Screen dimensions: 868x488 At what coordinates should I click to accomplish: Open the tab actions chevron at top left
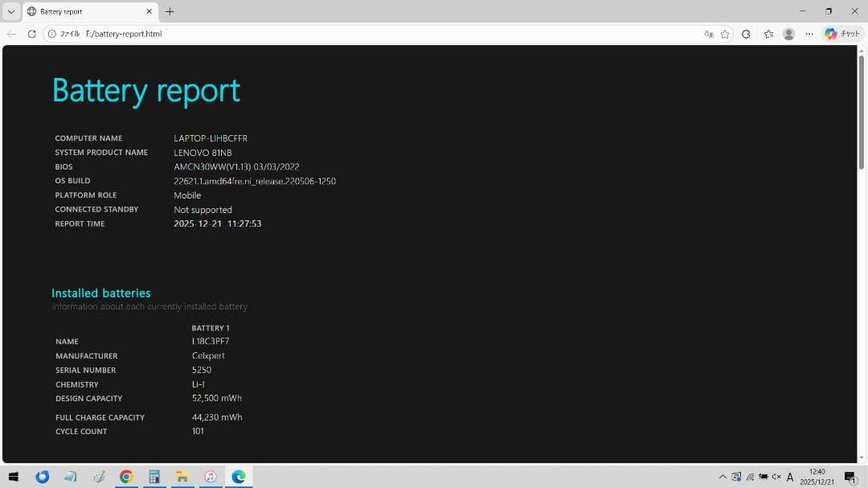click(x=11, y=11)
